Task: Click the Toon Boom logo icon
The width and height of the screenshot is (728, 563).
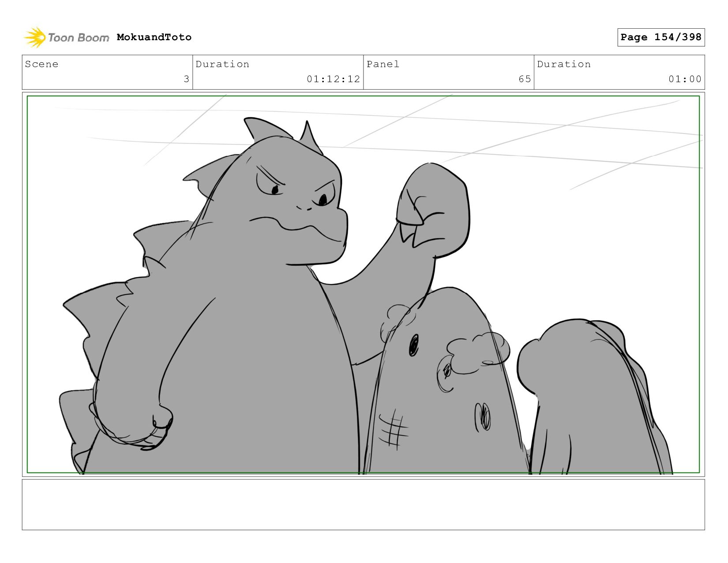Action: click(35, 37)
